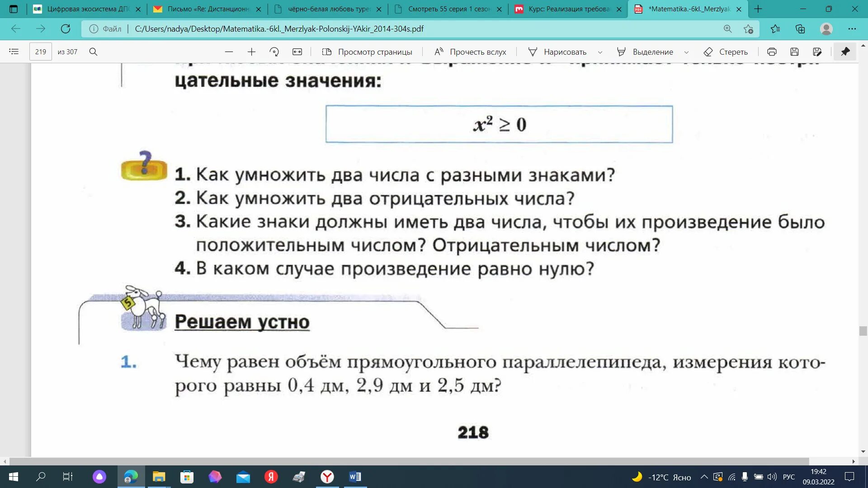Print the PDF document
868x488 pixels.
point(772,52)
